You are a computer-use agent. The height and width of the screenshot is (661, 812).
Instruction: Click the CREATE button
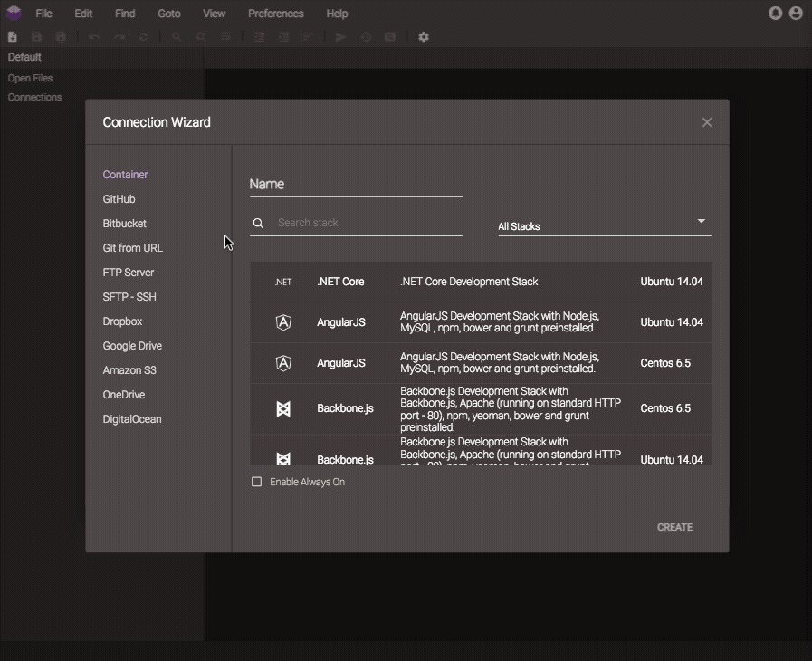[x=674, y=527]
